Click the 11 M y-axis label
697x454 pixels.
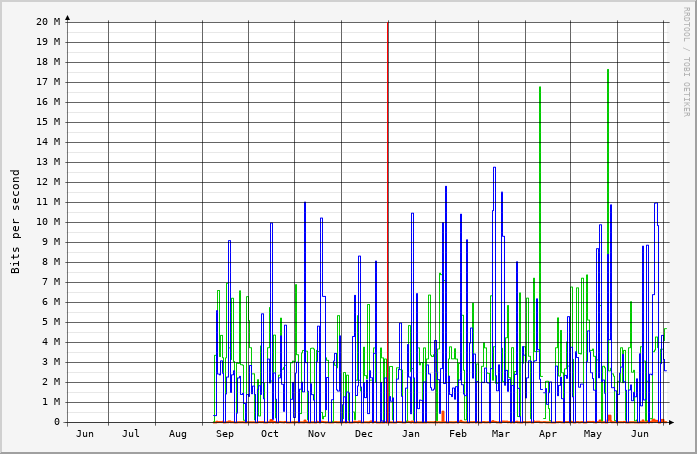click(x=48, y=201)
